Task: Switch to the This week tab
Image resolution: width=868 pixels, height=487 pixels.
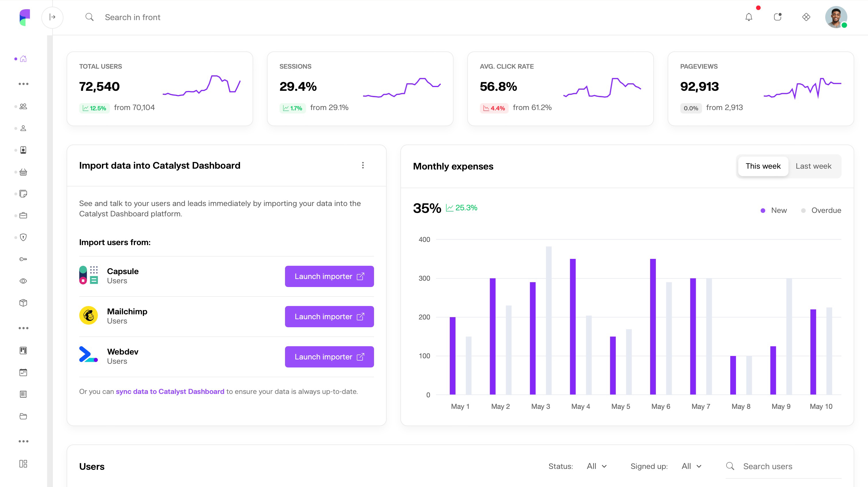Action: tap(763, 166)
